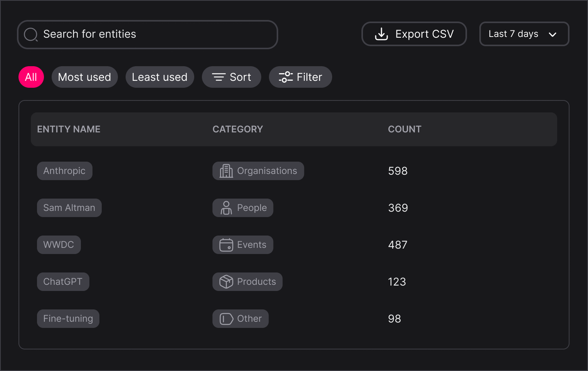This screenshot has width=588, height=371.
Task: Click the CATEGORY column header
Action: (x=238, y=129)
